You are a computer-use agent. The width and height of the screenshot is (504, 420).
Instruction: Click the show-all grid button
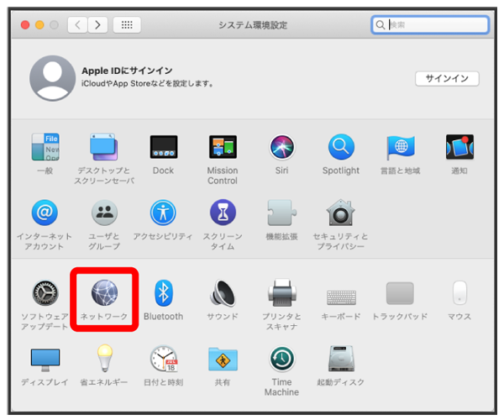coord(126,25)
